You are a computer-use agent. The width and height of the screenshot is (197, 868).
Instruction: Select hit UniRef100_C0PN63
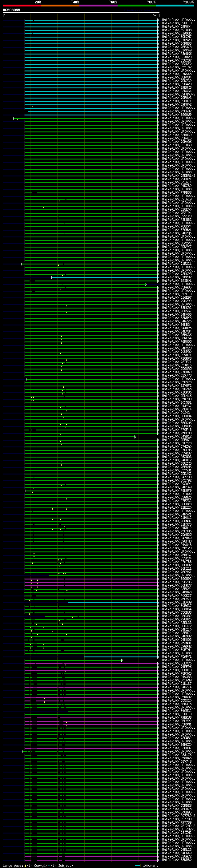tap(177, 43)
